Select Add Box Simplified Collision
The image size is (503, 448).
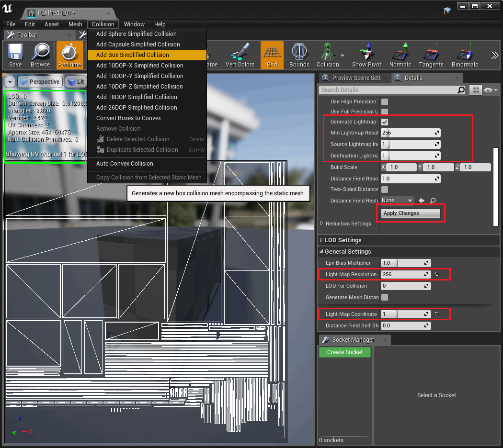[x=147, y=55]
